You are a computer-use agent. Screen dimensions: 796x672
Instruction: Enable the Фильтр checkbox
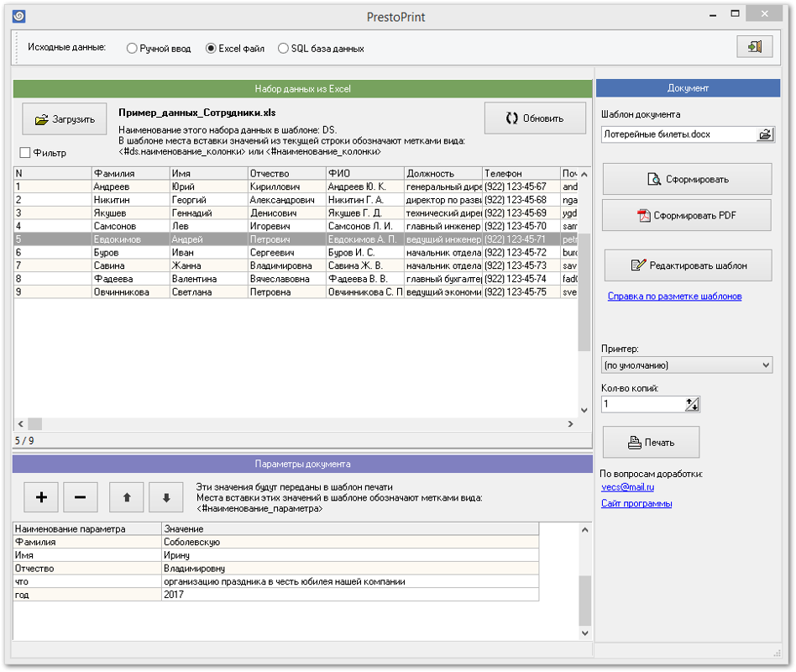point(25,153)
